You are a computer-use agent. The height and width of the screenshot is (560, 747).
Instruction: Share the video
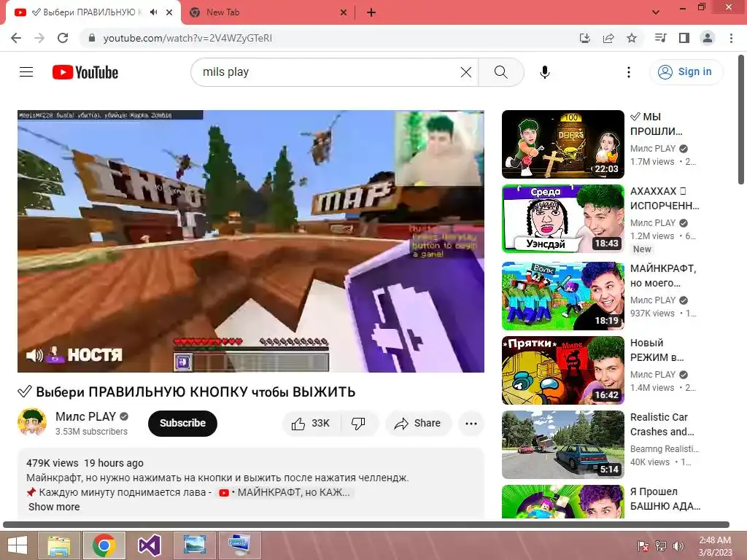(418, 424)
